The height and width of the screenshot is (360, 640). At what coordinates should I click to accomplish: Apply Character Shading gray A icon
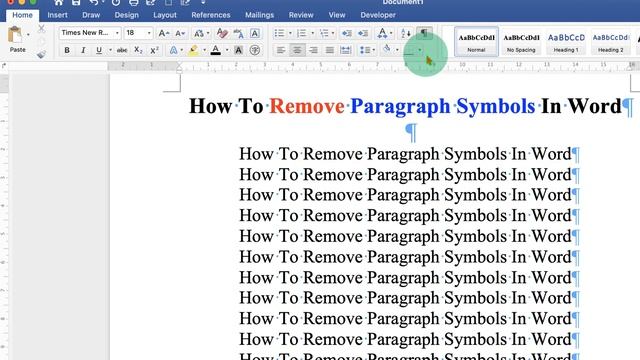pyautogui.click(x=238, y=50)
